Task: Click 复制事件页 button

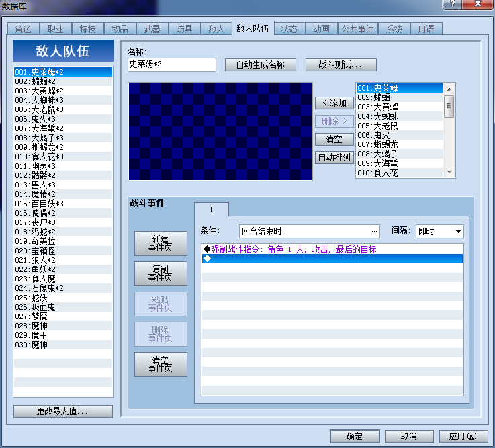Action: pyautogui.click(x=161, y=273)
